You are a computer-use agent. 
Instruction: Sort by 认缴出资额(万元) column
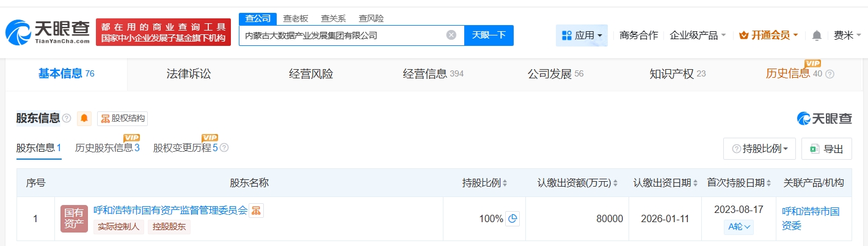(x=615, y=183)
